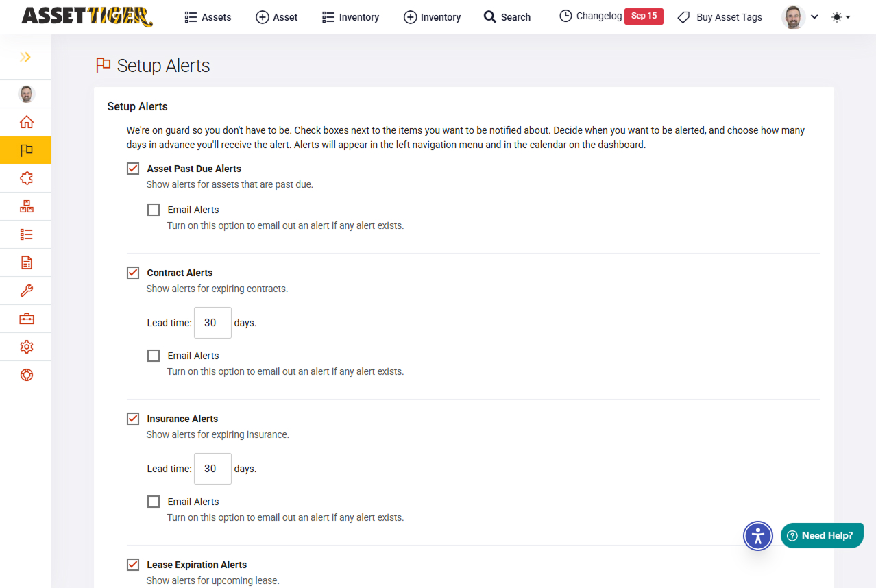This screenshot has height=588, width=876.
Task: Open the light/dark theme dropdown
Action: 840,17
